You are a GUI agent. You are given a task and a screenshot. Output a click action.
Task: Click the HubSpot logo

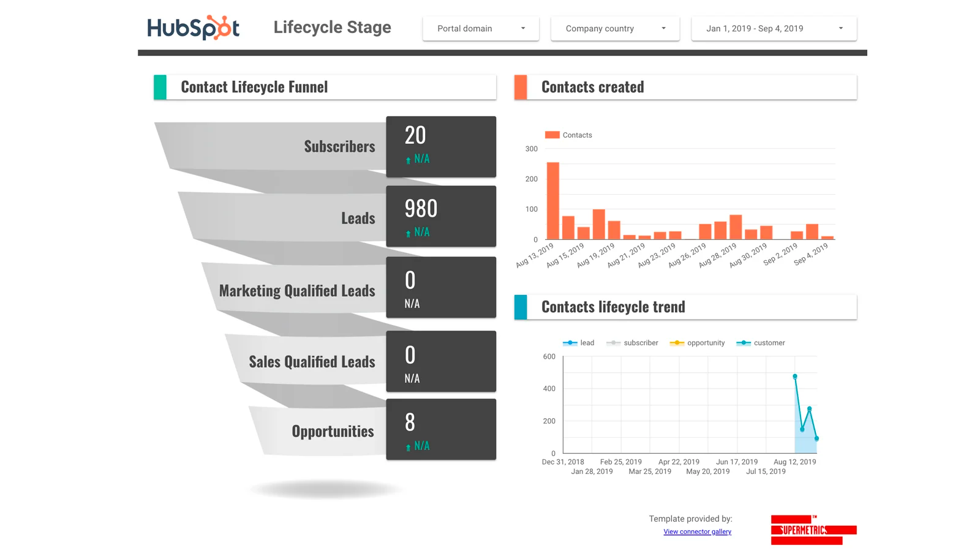(x=193, y=28)
